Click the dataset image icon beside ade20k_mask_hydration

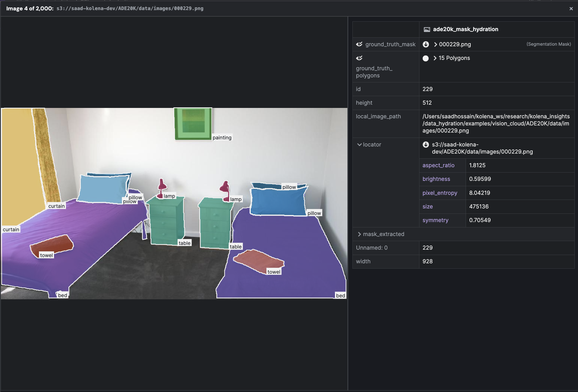coord(427,29)
